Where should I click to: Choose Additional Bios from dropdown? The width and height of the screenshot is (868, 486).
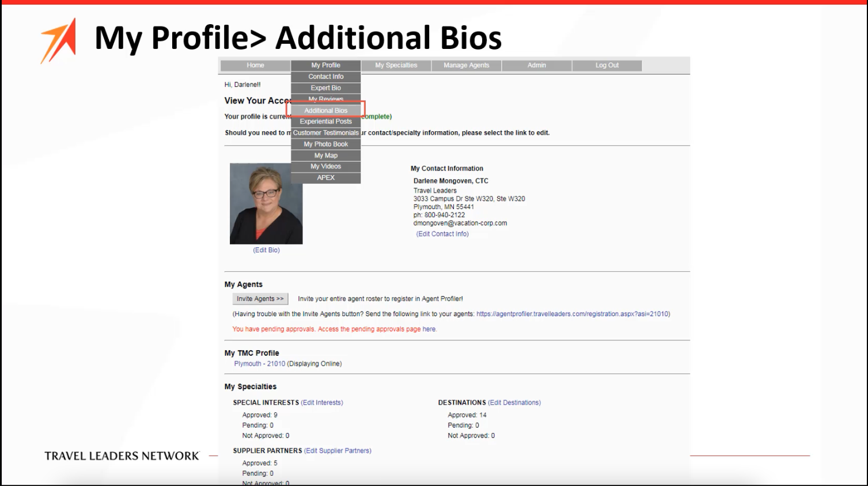point(326,111)
